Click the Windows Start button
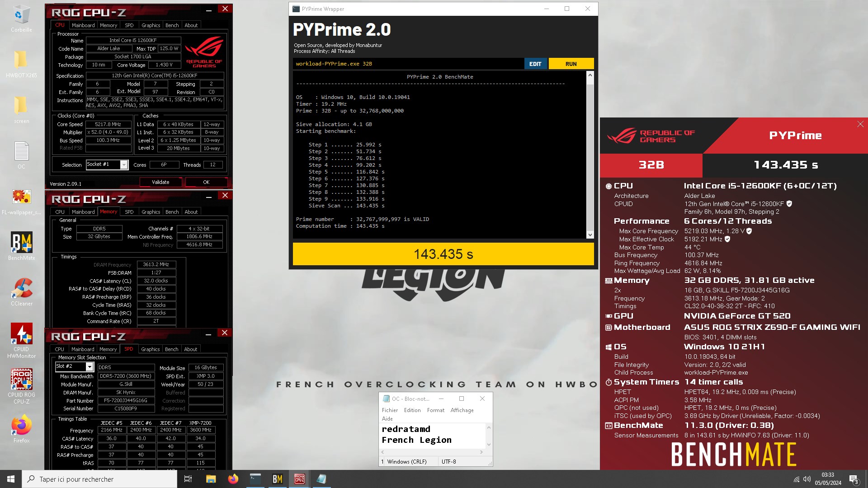This screenshot has width=868, height=488. click(x=11, y=479)
